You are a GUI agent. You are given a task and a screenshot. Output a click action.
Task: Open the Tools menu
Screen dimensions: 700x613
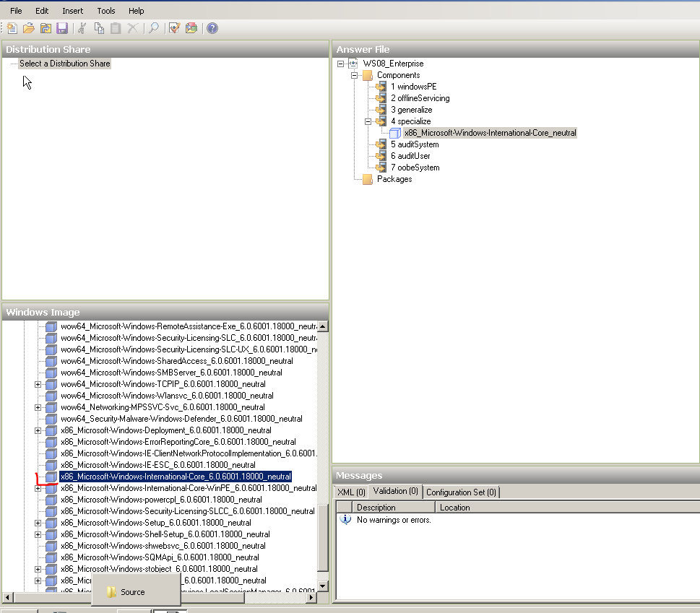106,11
